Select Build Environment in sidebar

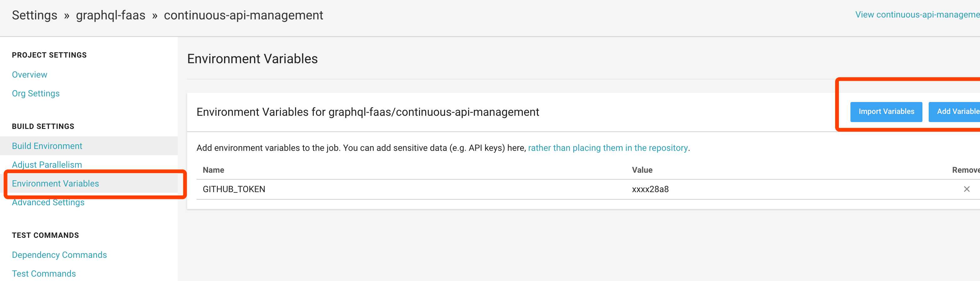pyautogui.click(x=47, y=146)
